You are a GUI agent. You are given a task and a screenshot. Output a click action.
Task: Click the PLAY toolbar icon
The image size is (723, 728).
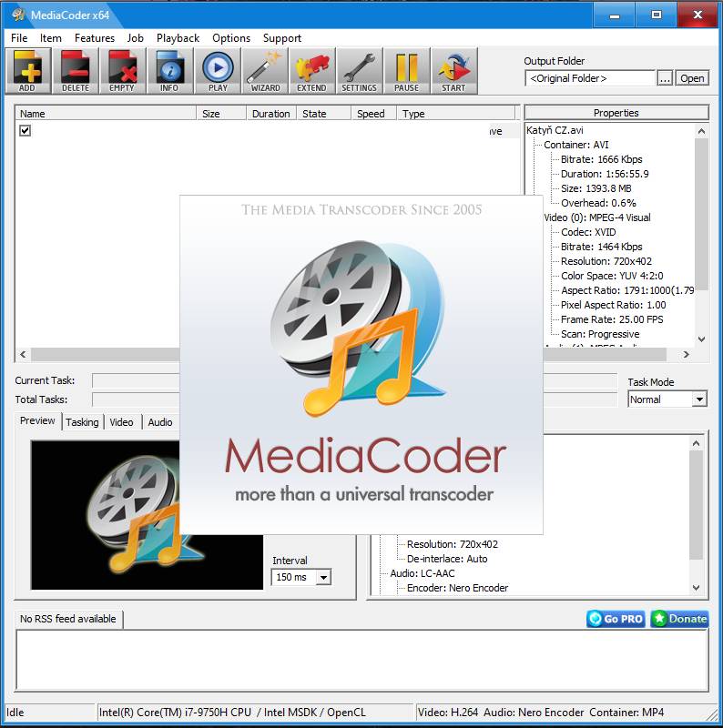(x=218, y=71)
